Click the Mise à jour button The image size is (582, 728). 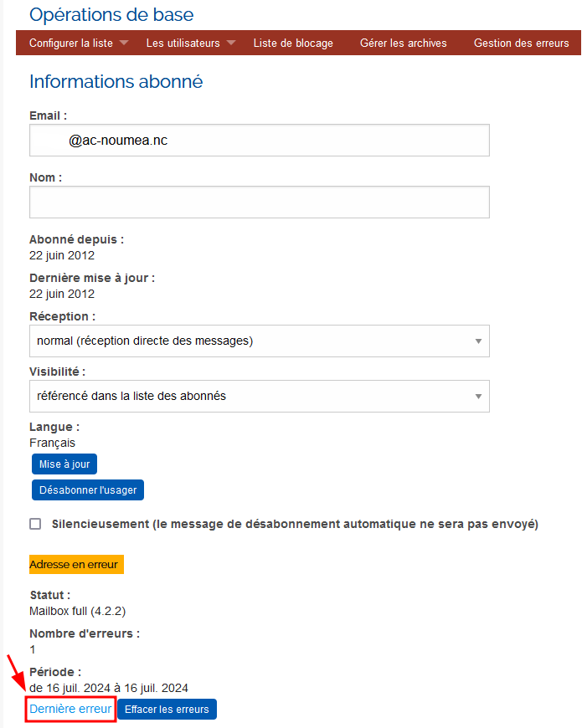(x=64, y=464)
